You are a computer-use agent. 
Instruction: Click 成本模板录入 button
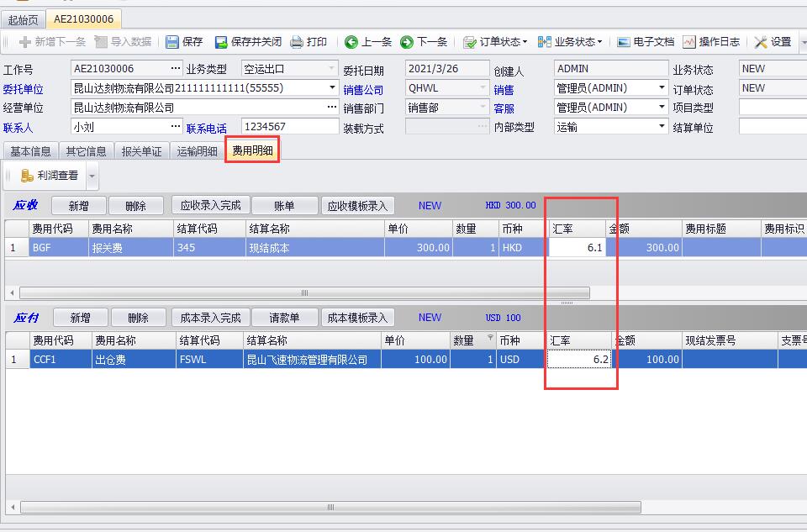click(x=357, y=318)
